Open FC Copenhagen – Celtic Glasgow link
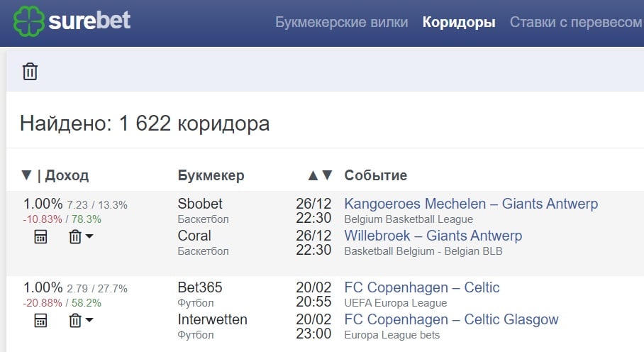Screen dimensions: 644x352 click(x=451, y=319)
